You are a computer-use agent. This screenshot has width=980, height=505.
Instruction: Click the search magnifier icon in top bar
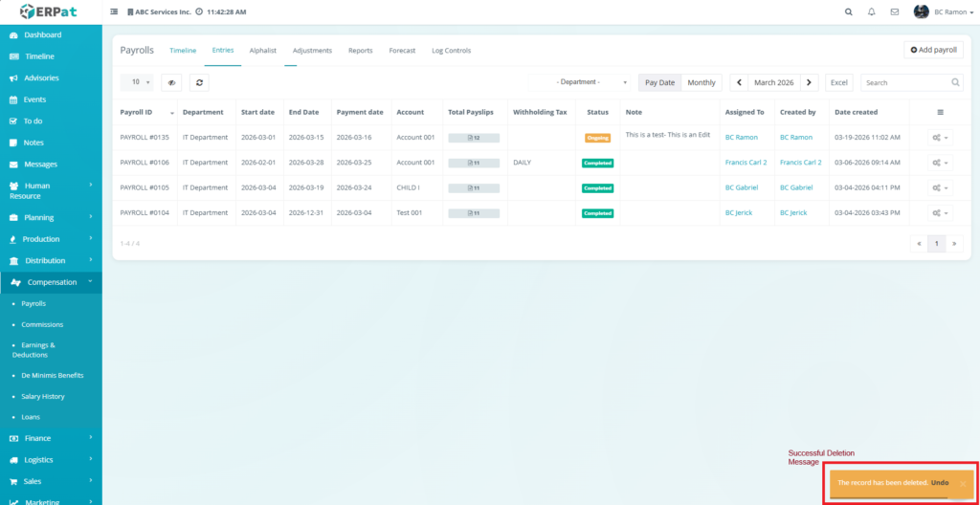click(848, 11)
